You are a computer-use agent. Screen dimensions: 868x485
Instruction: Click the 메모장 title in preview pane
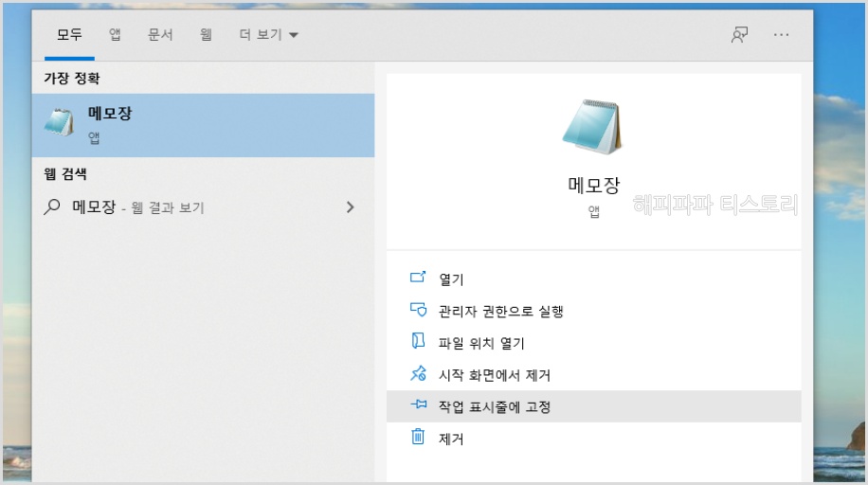(x=593, y=185)
